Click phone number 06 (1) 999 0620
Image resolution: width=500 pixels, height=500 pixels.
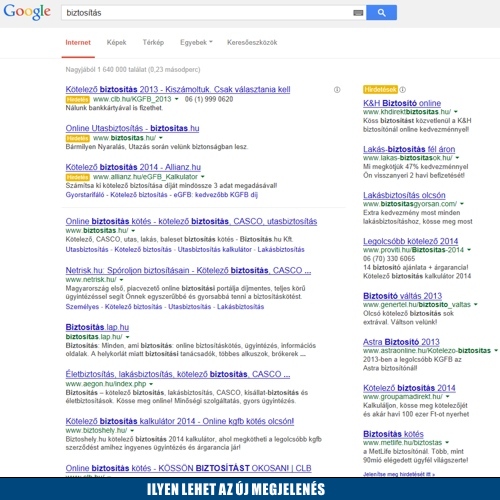click(x=209, y=99)
